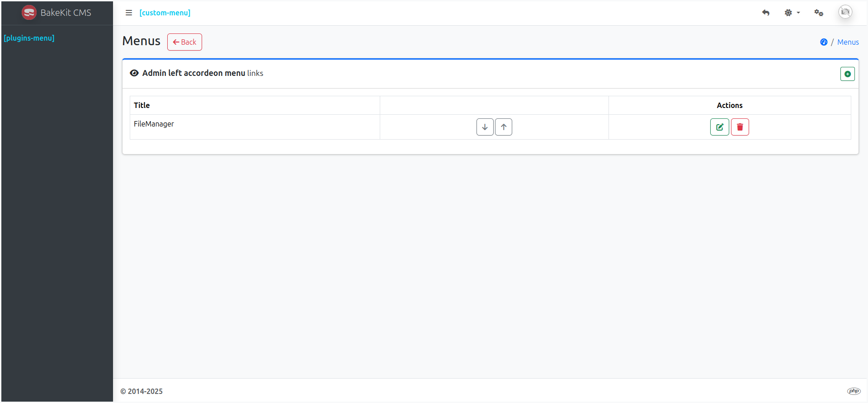Image resolution: width=868 pixels, height=403 pixels.
Task: Click the PHP logo in footer
Action: click(x=854, y=391)
